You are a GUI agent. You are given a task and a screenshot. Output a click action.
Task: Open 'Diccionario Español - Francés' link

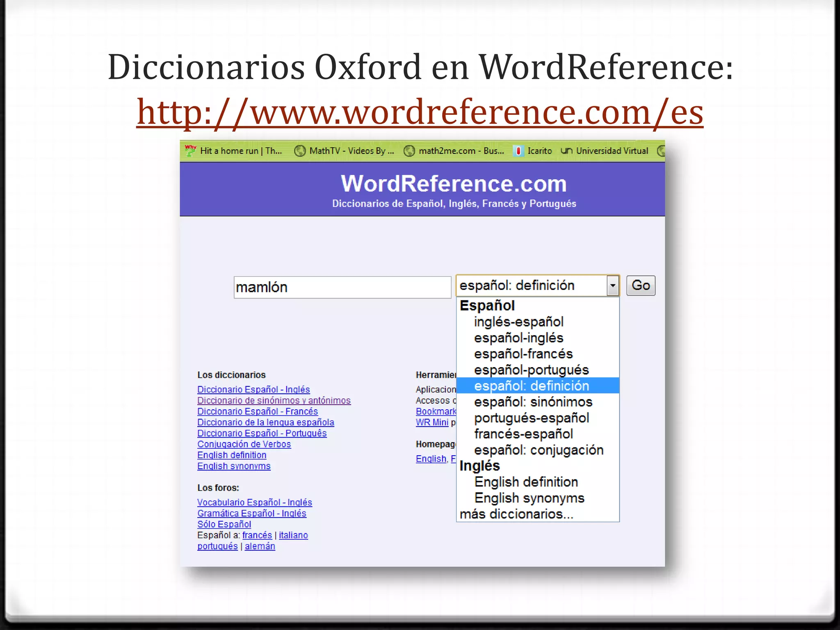[x=258, y=411]
